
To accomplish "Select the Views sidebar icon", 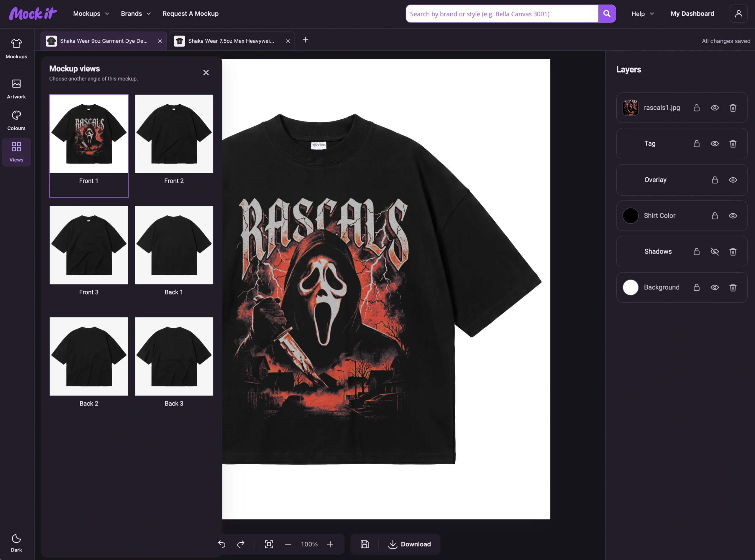I will tap(16, 152).
